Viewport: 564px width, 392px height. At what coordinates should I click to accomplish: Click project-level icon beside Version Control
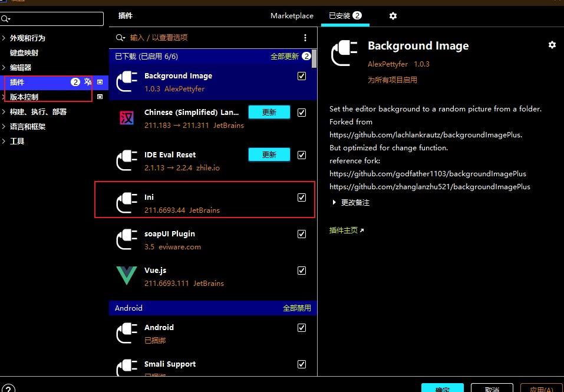click(x=100, y=97)
